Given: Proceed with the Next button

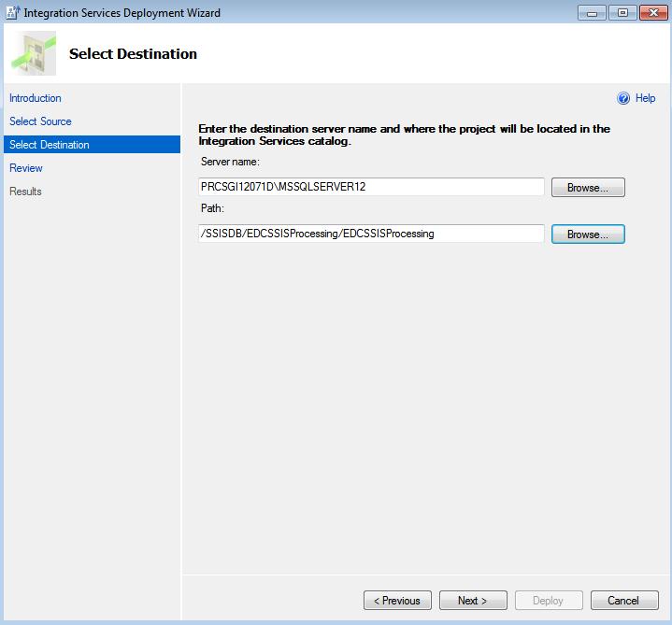Looking at the screenshot, I should pos(474,601).
